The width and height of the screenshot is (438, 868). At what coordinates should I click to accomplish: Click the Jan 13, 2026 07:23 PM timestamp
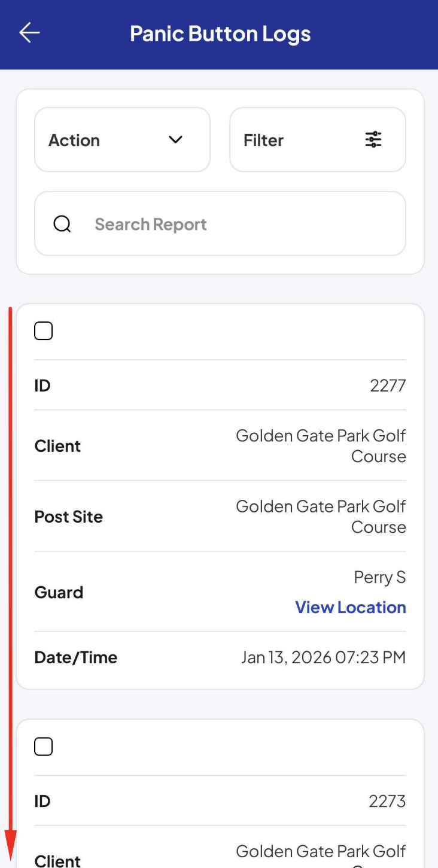point(324,657)
